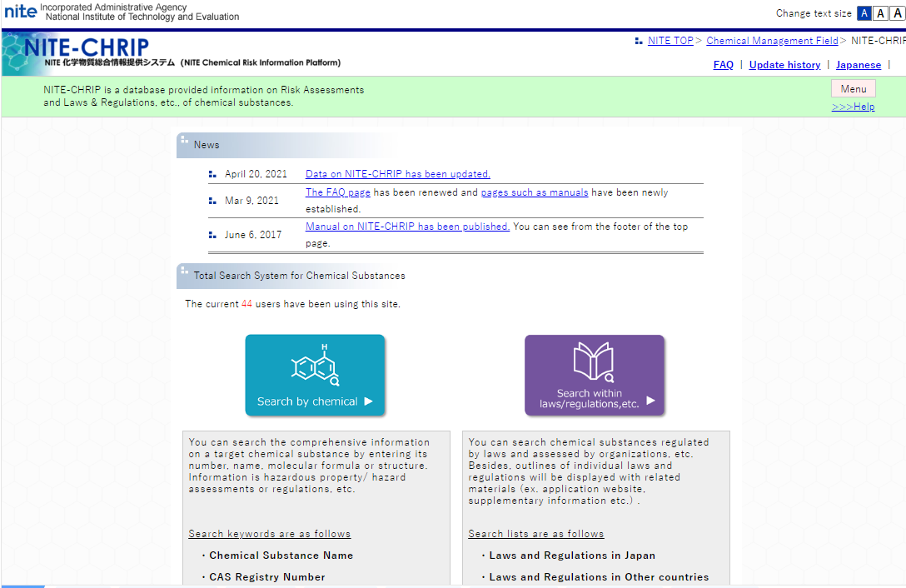Select the small text size A button
This screenshot has width=906, height=588.
[864, 13]
